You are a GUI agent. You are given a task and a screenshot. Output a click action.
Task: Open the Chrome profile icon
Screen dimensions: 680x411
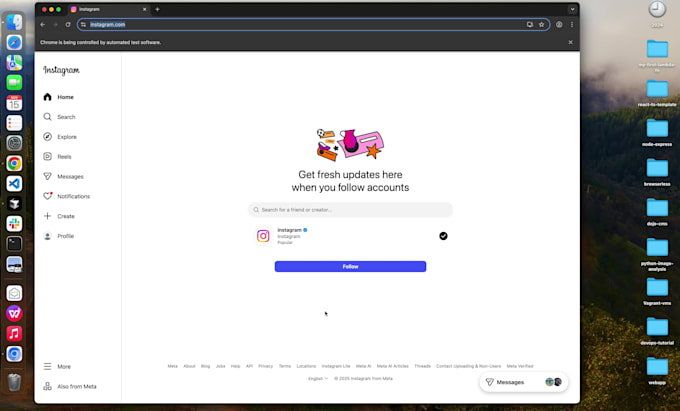point(559,25)
